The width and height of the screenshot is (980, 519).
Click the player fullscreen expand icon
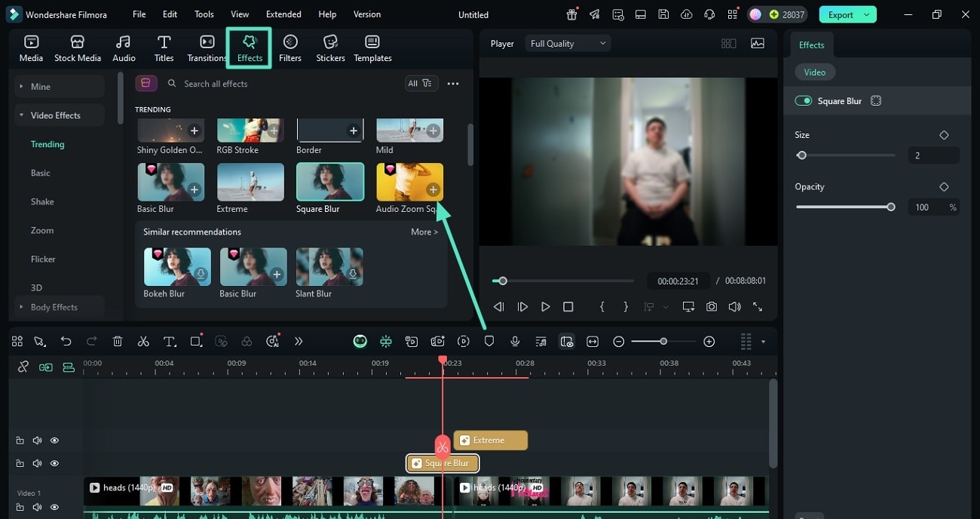click(758, 307)
